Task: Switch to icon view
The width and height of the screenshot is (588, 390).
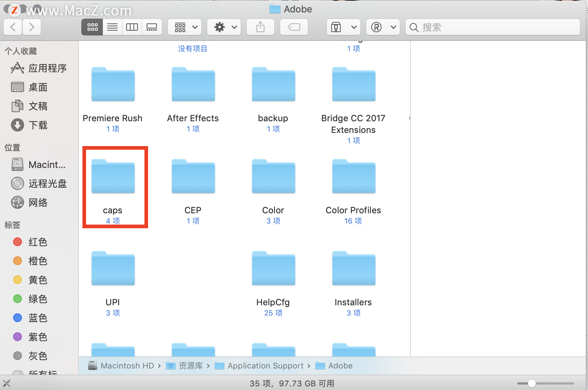Action: [x=92, y=27]
